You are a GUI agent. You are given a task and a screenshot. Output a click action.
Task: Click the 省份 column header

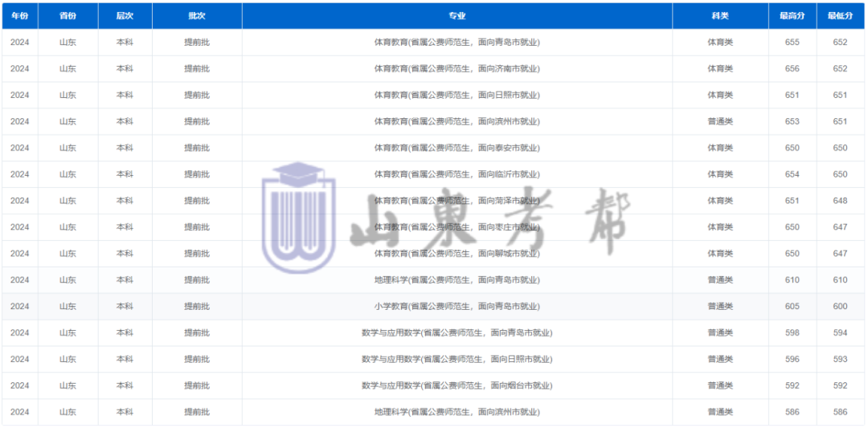coord(68,16)
